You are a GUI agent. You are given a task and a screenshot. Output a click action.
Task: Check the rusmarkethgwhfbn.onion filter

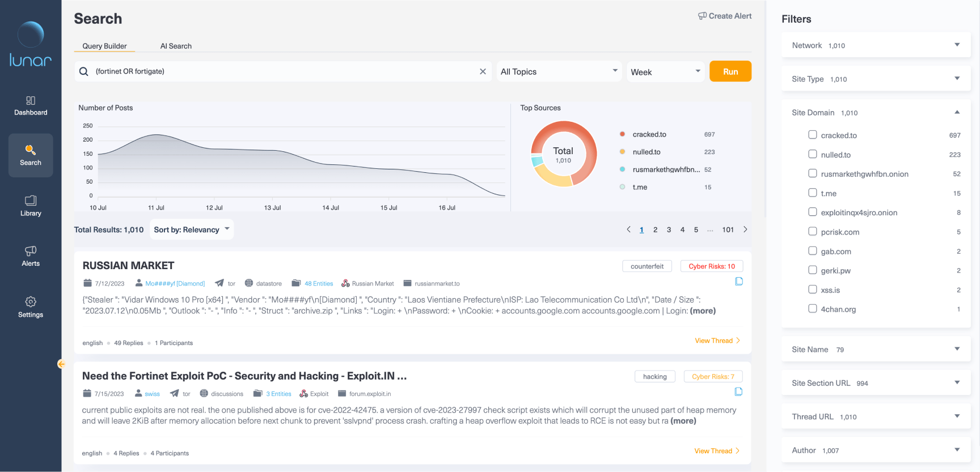point(813,173)
